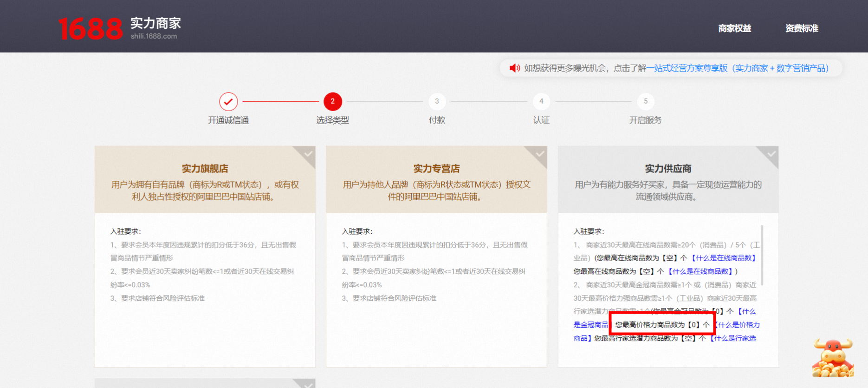Select the 实力旗舰店 card heading
This screenshot has width=868, height=388.
(205, 169)
